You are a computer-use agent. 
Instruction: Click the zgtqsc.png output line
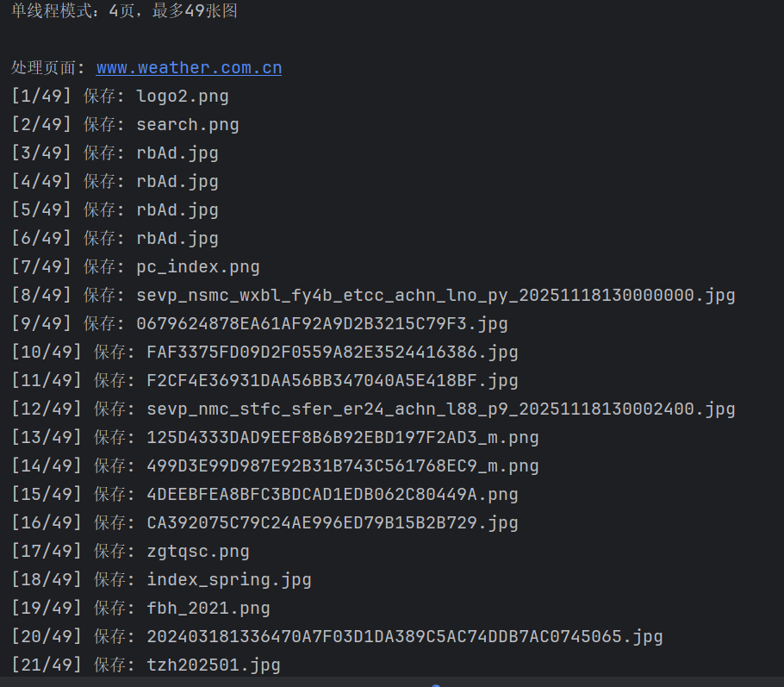(x=130, y=552)
